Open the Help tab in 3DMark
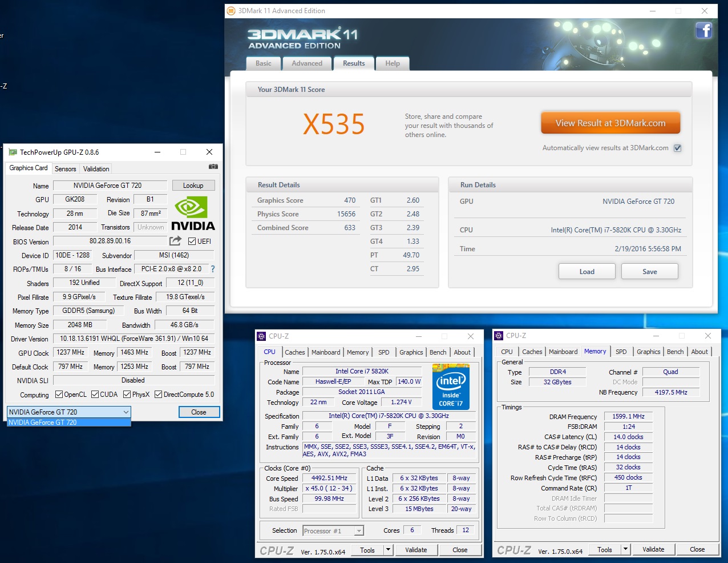Screen dimensions: 728x563 coord(393,63)
